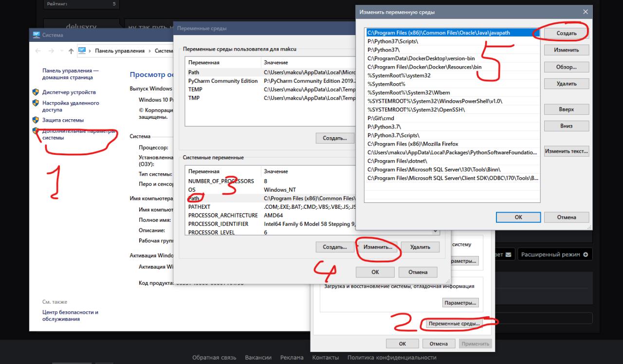This screenshot has height=364, width=623.
Task: Click the plus icon on Расширенный режим
Action: [x=586, y=255]
